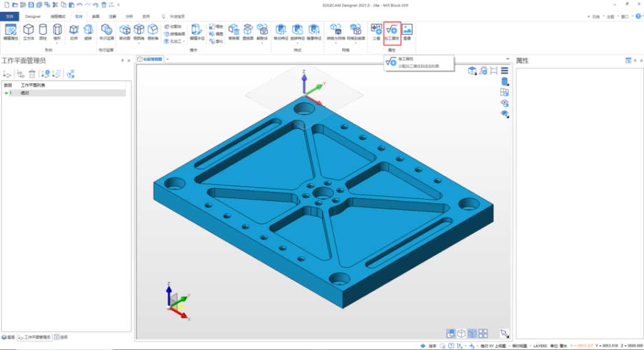The height and width of the screenshot is (350, 644).
Task: Open the 文件 file menu
Action: click(10, 16)
